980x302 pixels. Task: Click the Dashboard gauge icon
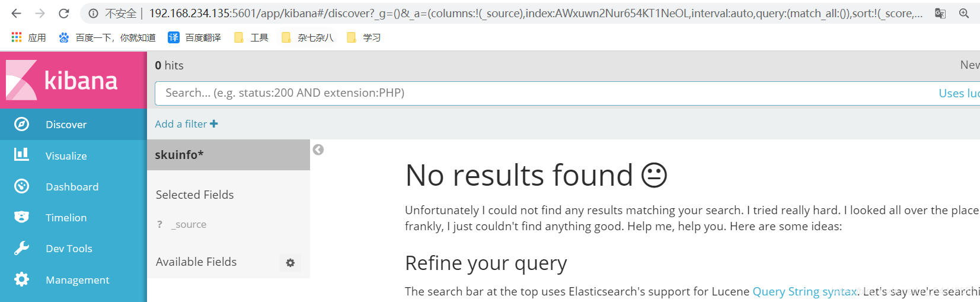pyautogui.click(x=21, y=186)
